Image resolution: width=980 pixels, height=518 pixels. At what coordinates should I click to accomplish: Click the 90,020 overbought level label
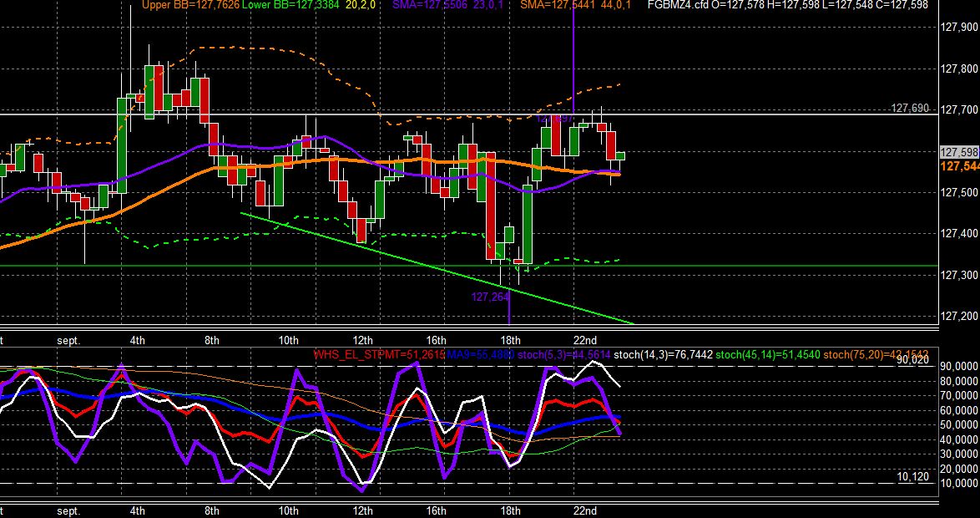(x=912, y=360)
